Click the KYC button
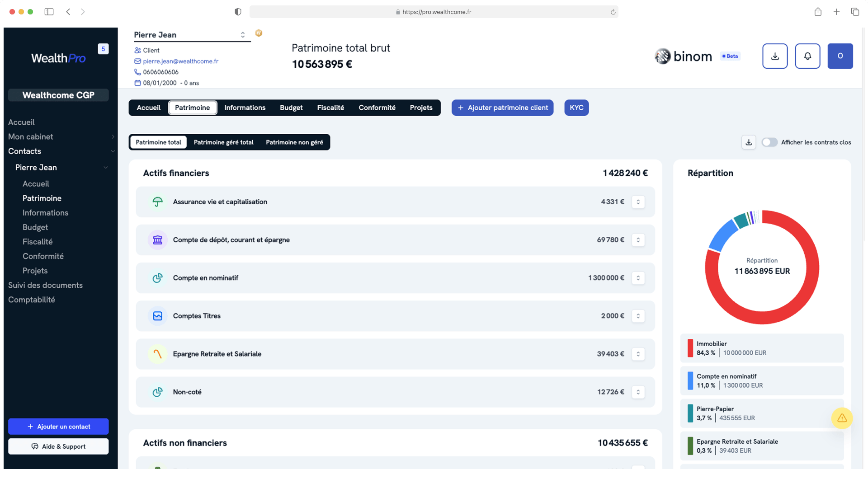This screenshot has width=868, height=488. 576,108
